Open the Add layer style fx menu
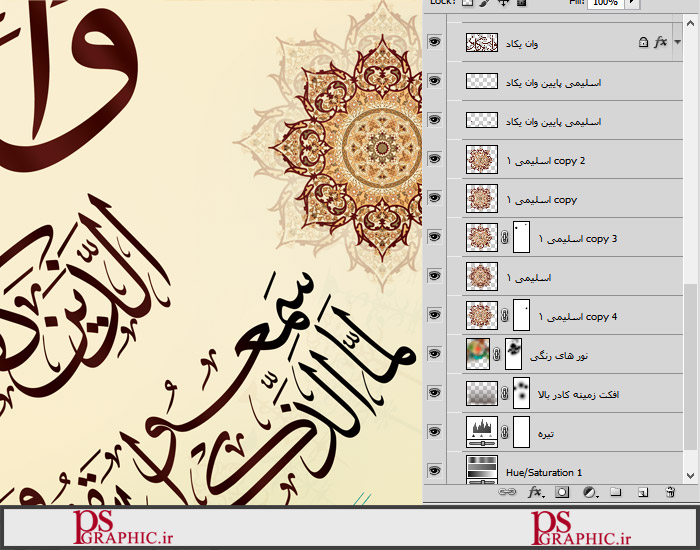Screen dimensions: 700x550 pyautogui.click(x=535, y=492)
